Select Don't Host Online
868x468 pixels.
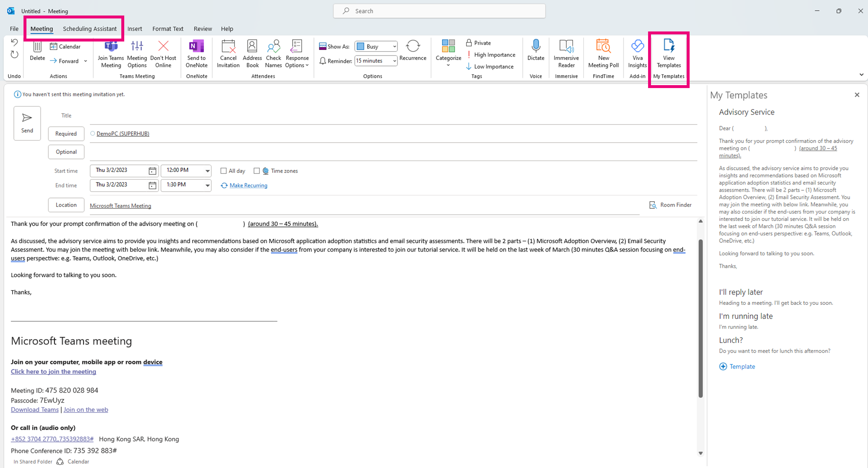tap(163, 54)
